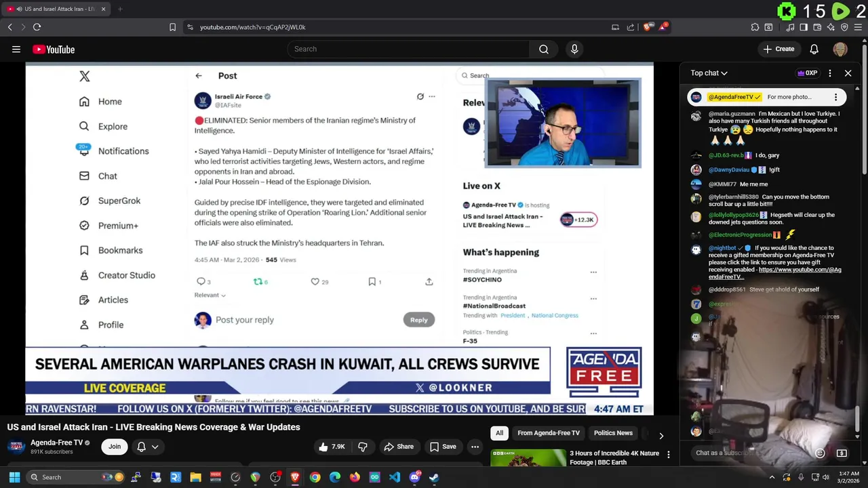Open the Brave Shields lion icon

(x=648, y=27)
